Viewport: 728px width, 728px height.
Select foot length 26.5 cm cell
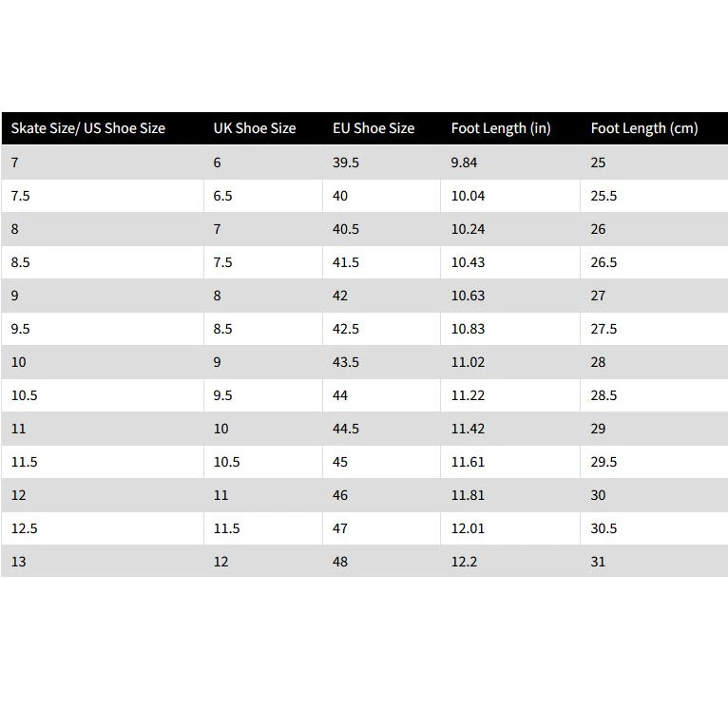coord(603,262)
